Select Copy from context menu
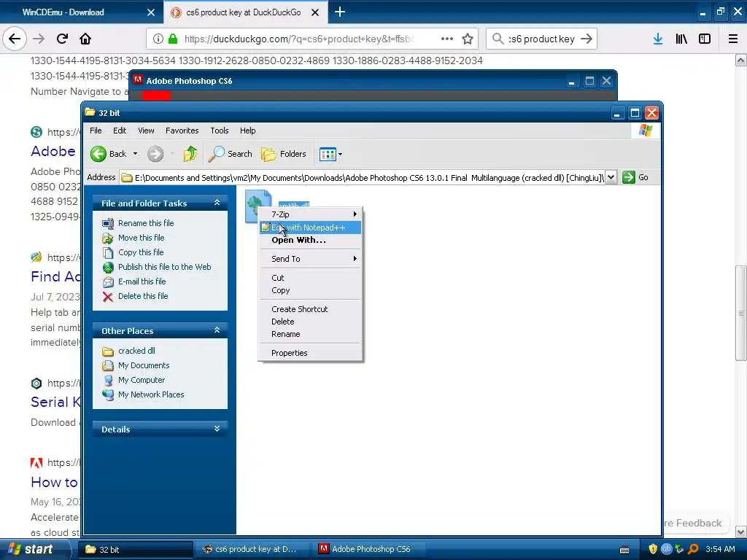Viewport: 747px width, 560px height. (x=311, y=290)
